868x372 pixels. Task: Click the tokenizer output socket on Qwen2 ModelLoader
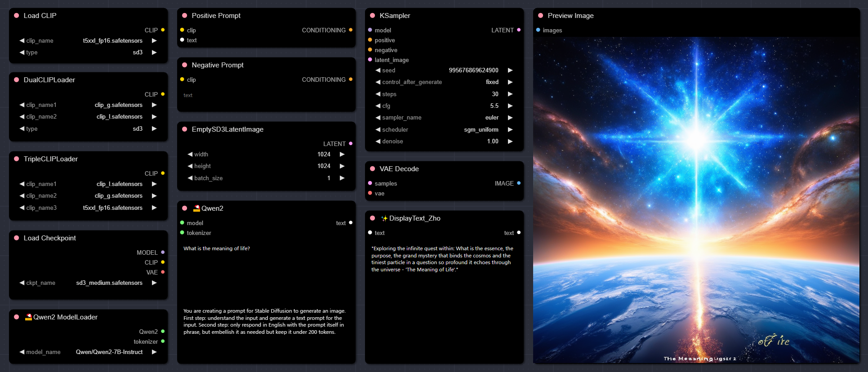tap(163, 341)
